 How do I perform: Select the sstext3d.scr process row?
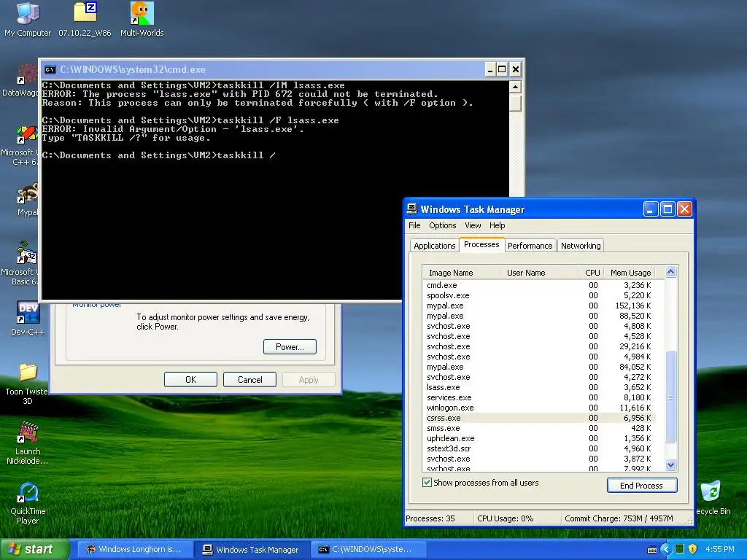point(539,448)
